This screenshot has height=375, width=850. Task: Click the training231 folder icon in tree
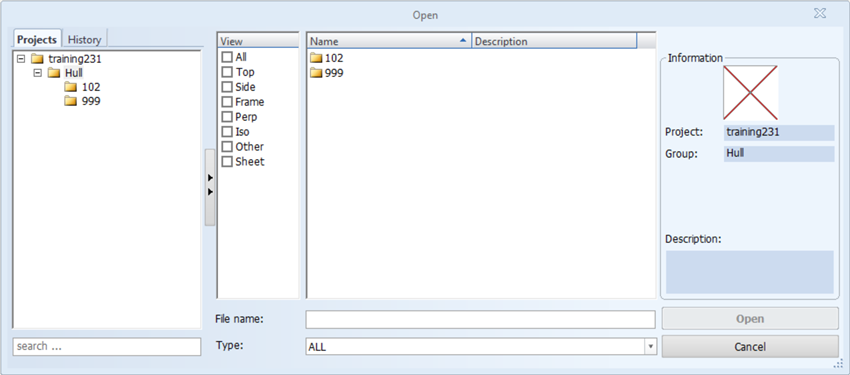pos(37,59)
